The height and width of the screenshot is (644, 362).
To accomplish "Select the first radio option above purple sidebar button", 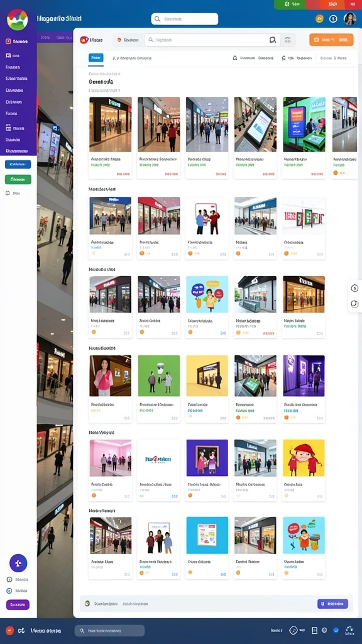I will 9,579.
